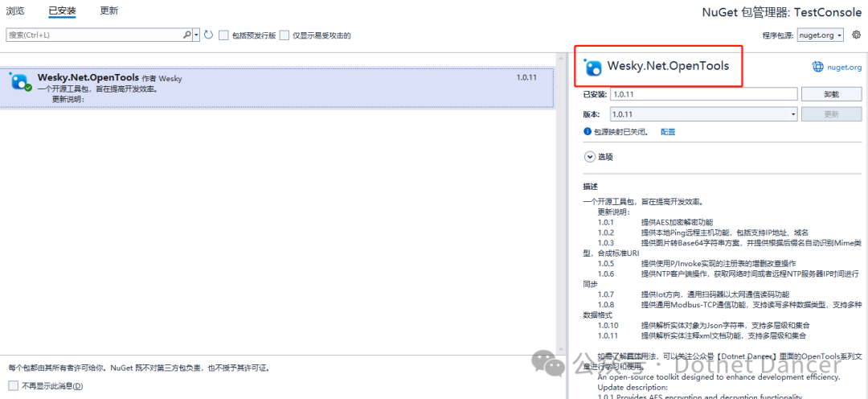Click the package source mapping info icon
This screenshot has width=868, height=399.
(588, 132)
